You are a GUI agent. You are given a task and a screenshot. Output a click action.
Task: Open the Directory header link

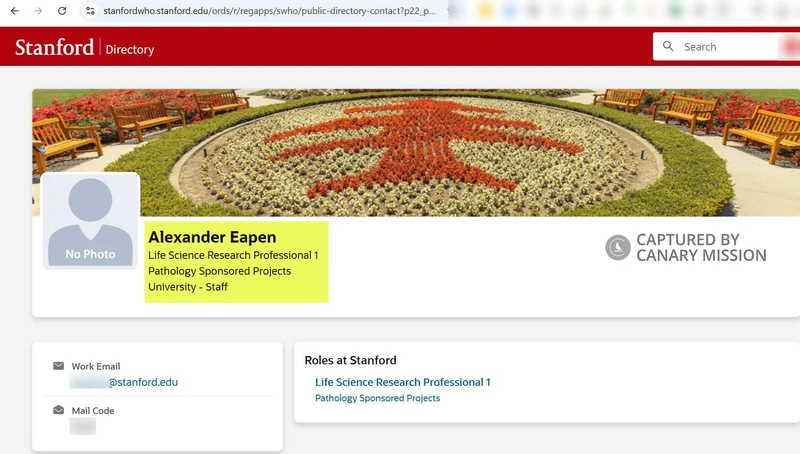(130, 49)
